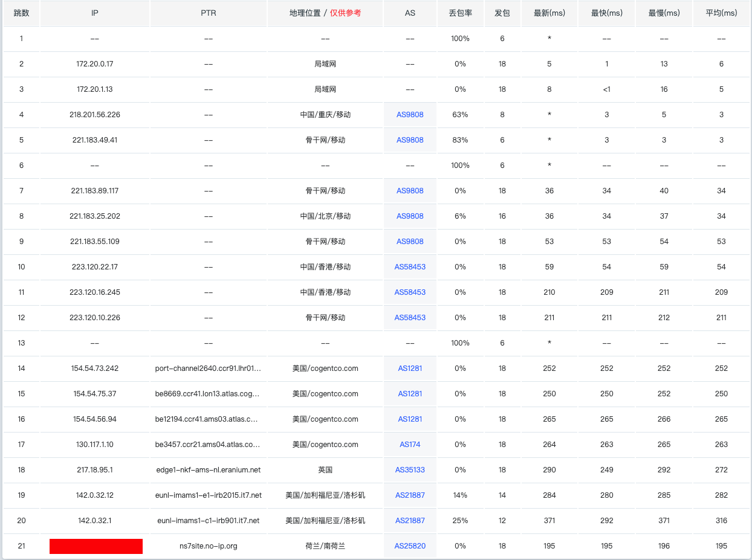Click the 最慢(ms) column header

point(664,13)
